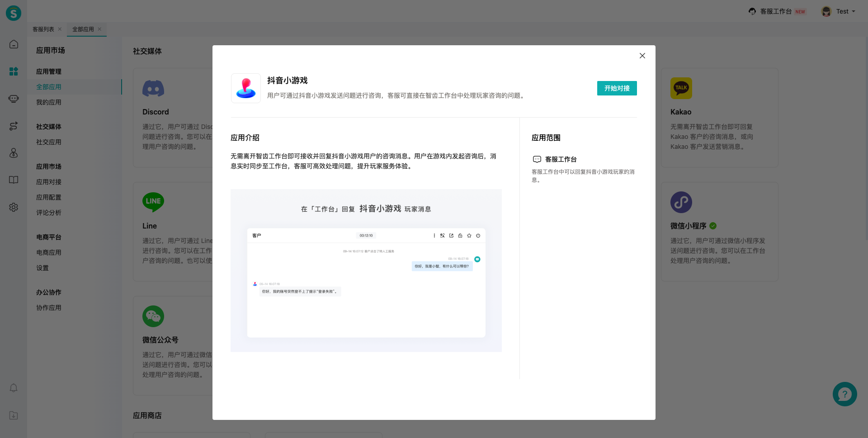Click the 客服工作台 chat bubble icon in 应用范围

537,159
